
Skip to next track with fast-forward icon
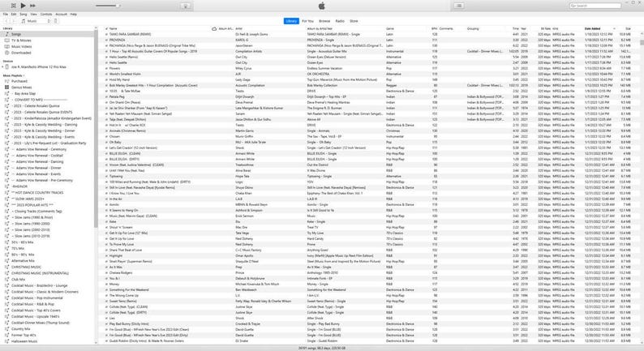(x=32, y=6)
